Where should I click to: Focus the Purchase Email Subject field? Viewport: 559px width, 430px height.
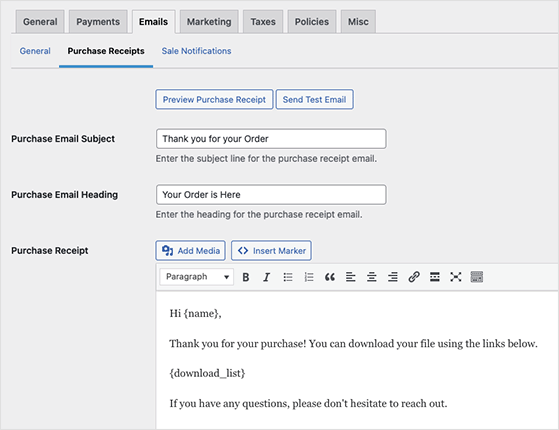pos(271,139)
